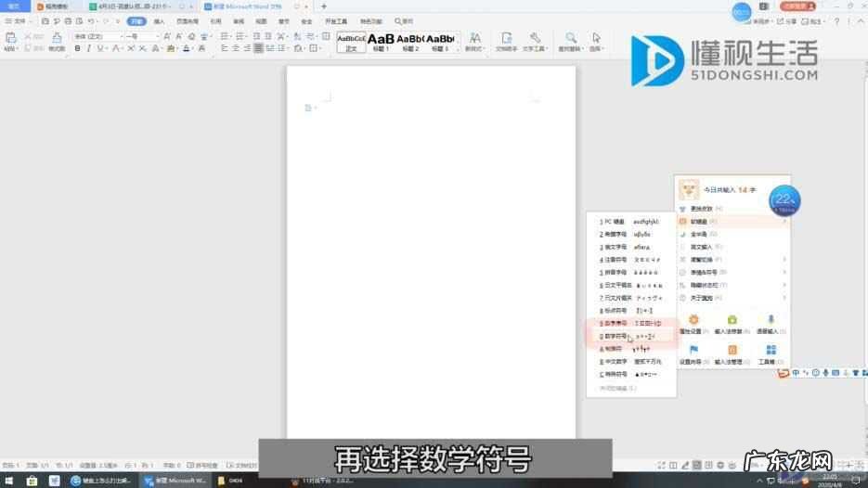Screen dimensions: 868x488
Task: Expand the styles gallery arrow
Action: coord(458,48)
